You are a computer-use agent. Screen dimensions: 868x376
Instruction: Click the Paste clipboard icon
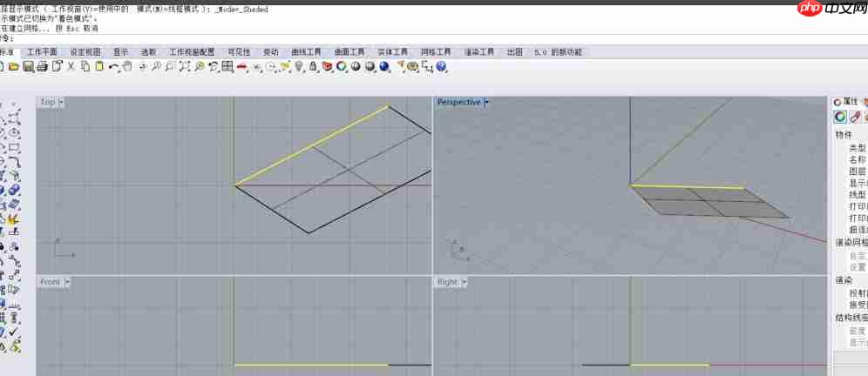click(99, 66)
